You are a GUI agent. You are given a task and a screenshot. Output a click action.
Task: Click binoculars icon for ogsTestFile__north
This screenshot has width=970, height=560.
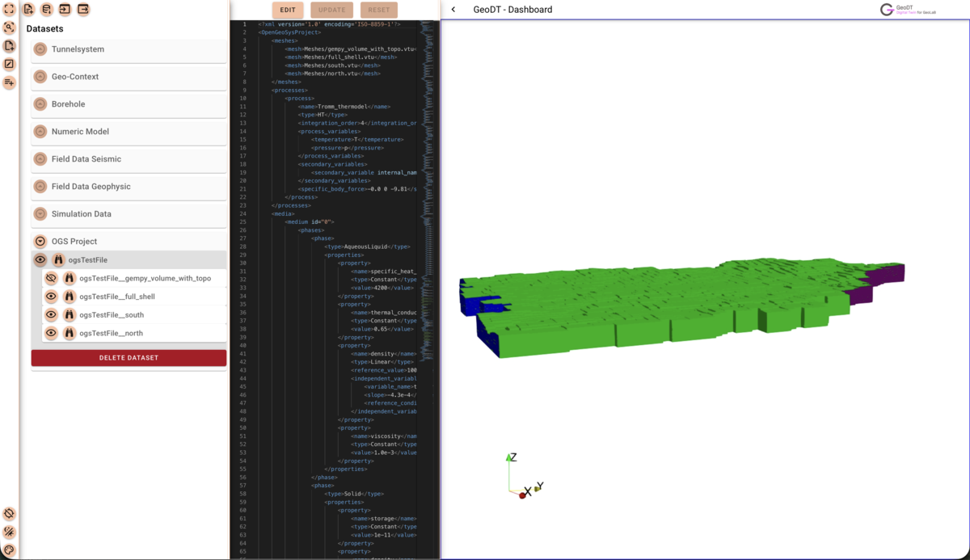click(x=70, y=333)
